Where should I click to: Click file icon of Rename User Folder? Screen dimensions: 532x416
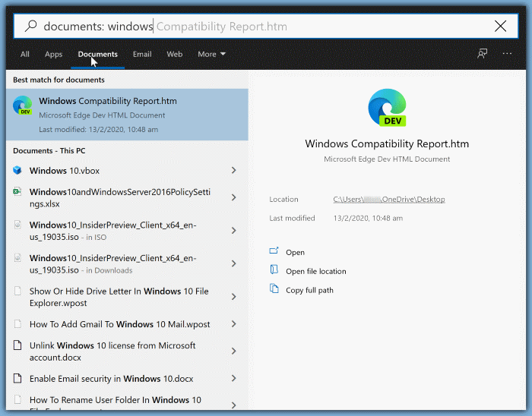tap(17, 399)
